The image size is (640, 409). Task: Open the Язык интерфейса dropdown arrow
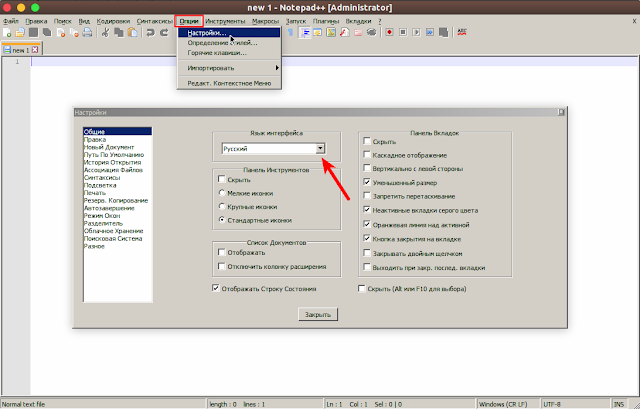(x=320, y=149)
